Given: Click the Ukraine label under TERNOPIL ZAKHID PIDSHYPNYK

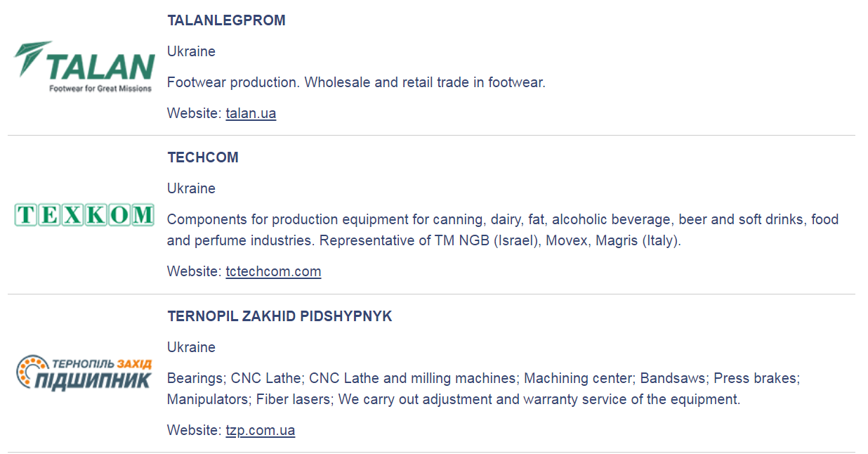Looking at the screenshot, I should coord(191,347).
